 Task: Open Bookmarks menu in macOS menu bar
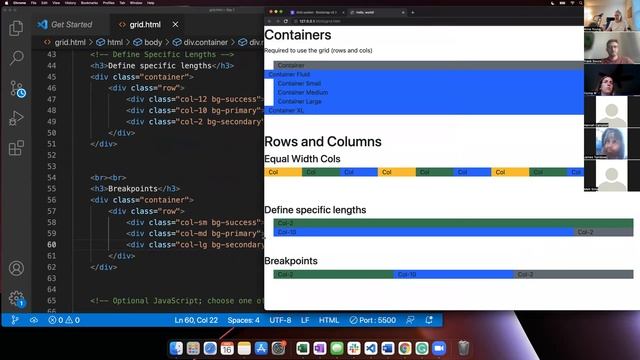pos(89,3)
